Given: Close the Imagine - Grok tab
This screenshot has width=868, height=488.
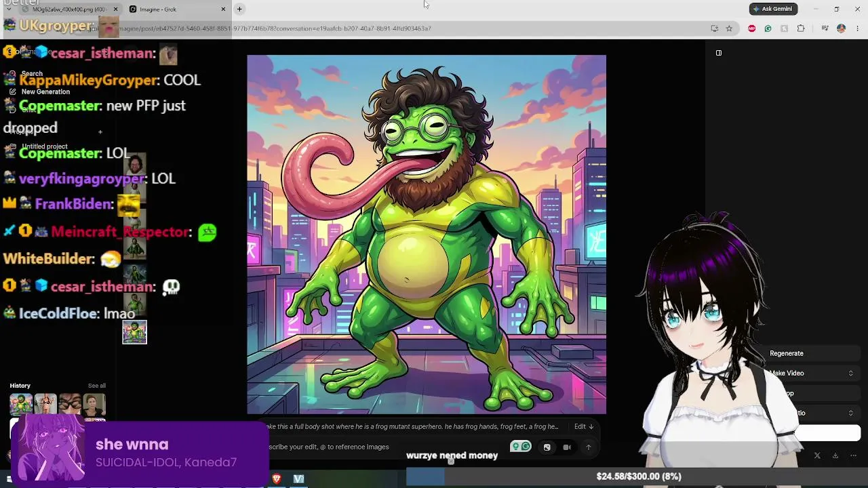Looking at the screenshot, I should point(223,9).
